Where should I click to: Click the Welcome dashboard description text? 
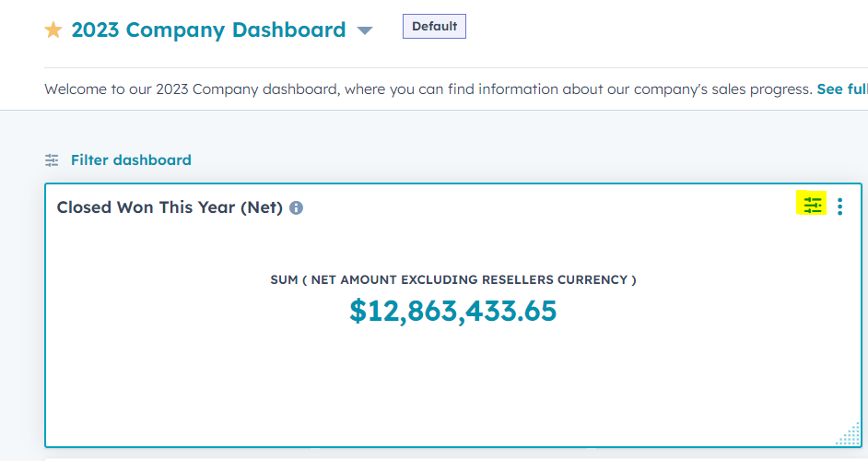coord(369,89)
